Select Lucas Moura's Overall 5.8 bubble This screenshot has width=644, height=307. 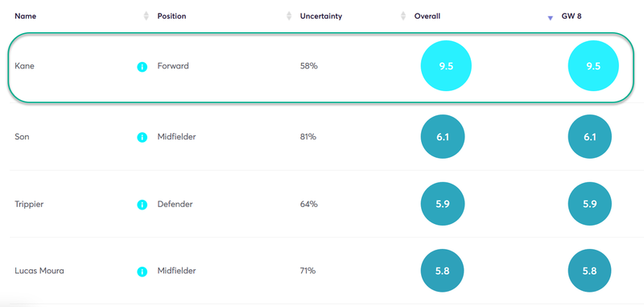pos(442,271)
